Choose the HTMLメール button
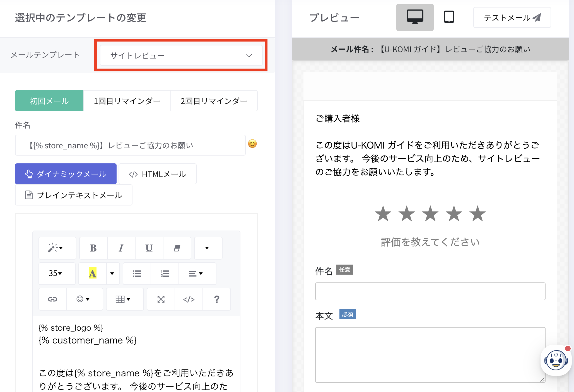 [x=158, y=174]
